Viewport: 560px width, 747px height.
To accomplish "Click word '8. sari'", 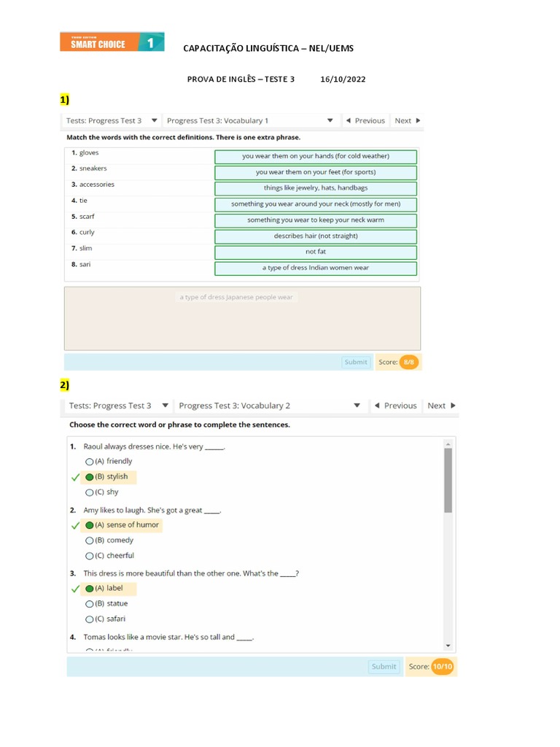I will coord(81,264).
